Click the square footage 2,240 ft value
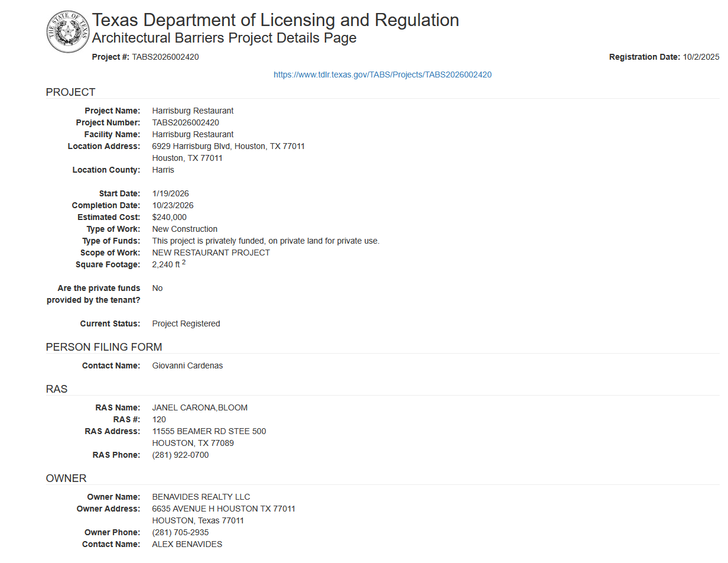Image resolution: width=728 pixels, height=563 pixels. (169, 264)
